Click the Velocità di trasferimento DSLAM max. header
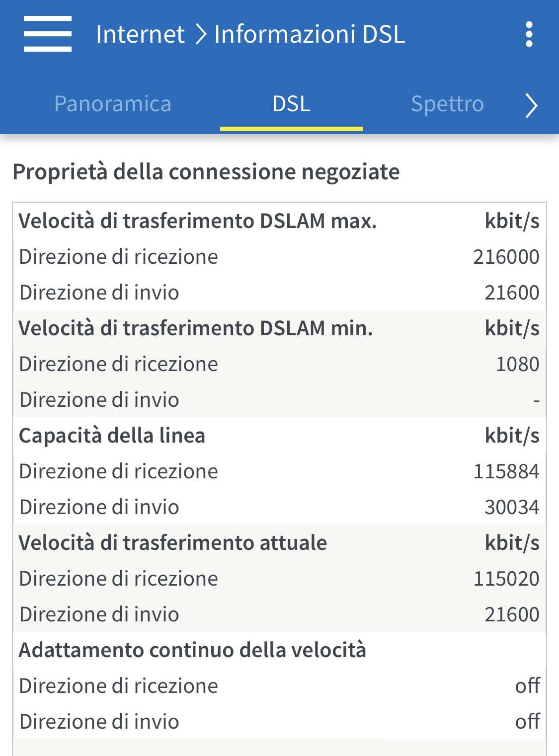Screen dimensions: 559x756 pyautogui.click(x=198, y=221)
